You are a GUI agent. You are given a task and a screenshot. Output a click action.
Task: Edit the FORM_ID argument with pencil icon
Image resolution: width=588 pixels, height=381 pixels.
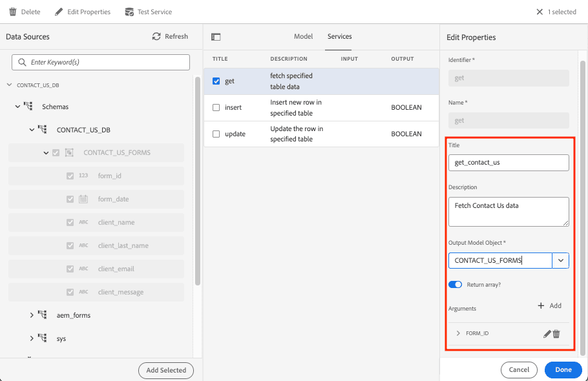(547, 334)
